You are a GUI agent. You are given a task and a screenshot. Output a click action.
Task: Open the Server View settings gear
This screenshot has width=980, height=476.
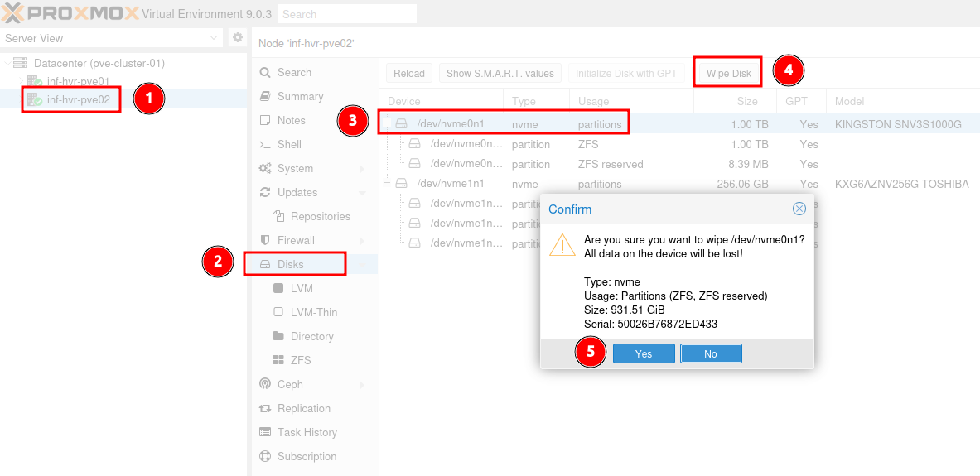[x=238, y=37]
